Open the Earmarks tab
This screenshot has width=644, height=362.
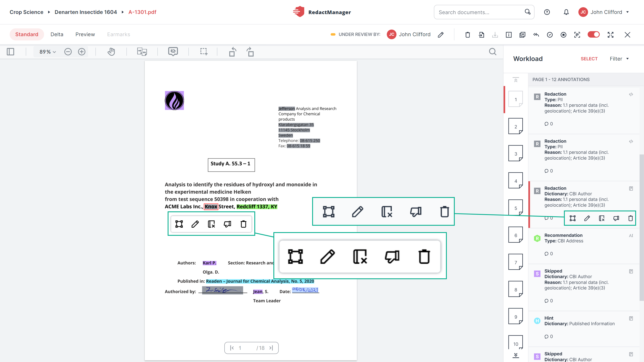pos(118,34)
